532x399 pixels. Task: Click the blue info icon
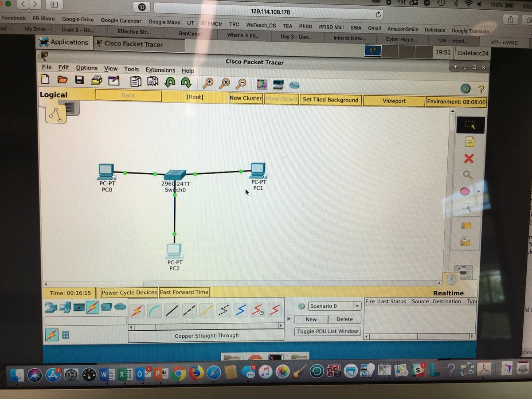[x=465, y=89]
